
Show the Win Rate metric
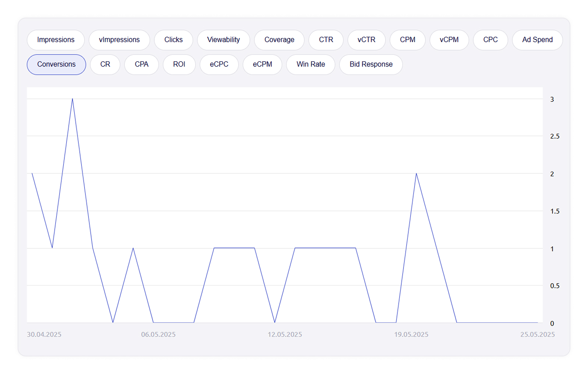(x=311, y=64)
